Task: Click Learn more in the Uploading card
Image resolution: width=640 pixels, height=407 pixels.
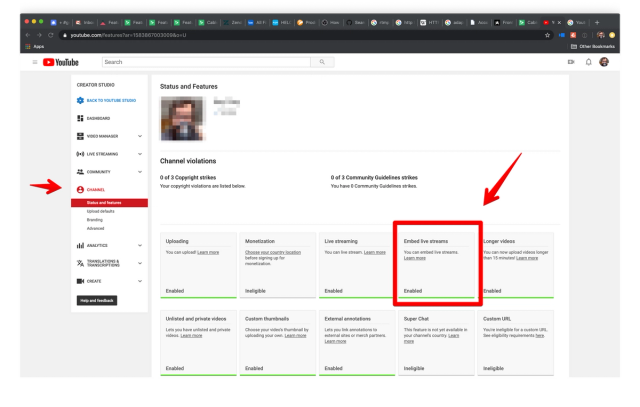Action: pos(208,252)
